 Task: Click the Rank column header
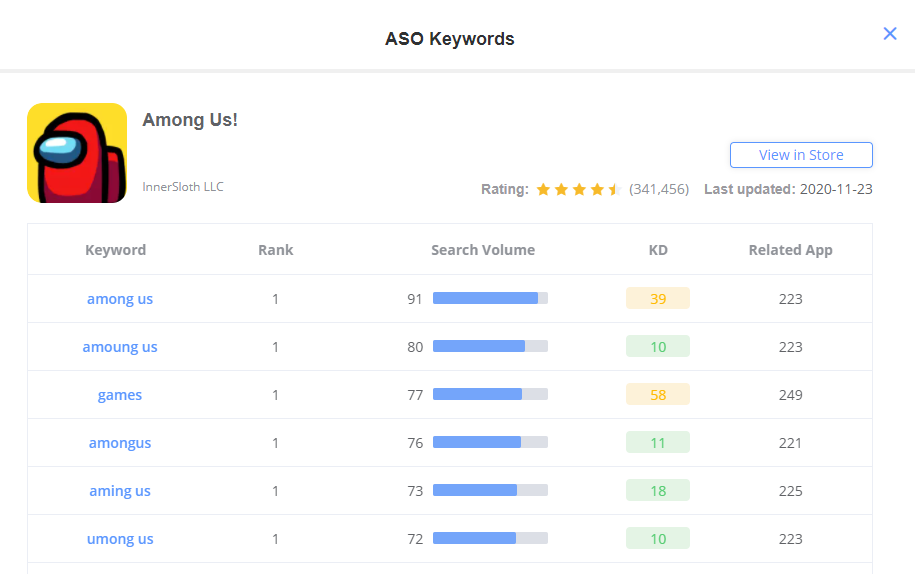click(275, 250)
